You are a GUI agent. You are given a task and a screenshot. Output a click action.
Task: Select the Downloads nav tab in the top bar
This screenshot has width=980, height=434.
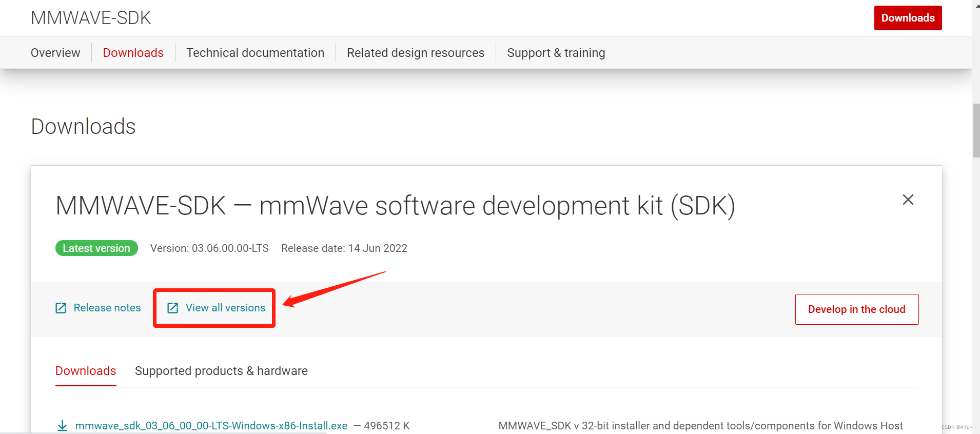pos(133,53)
